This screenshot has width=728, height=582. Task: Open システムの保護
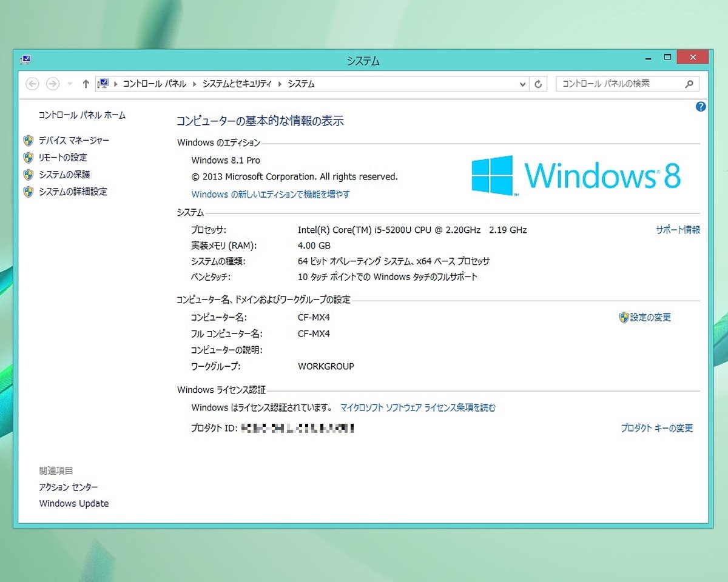click(64, 174)
